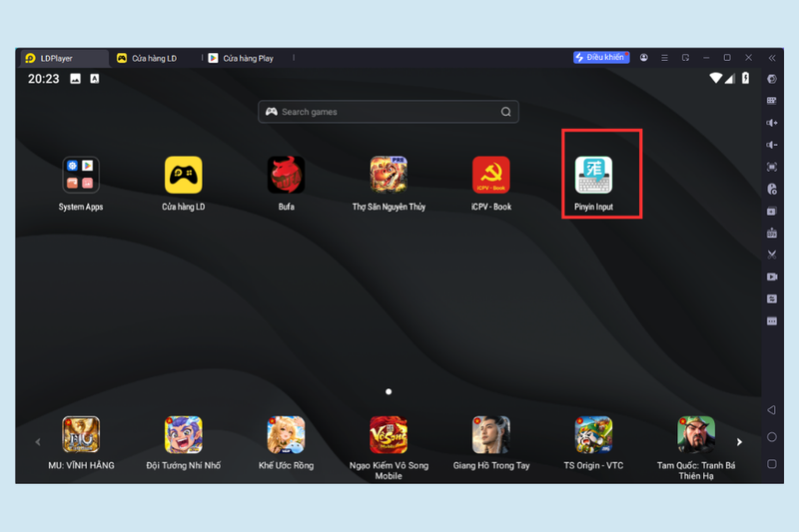
Task: Open the hamburger menu in title bar
Action: (x=664, y=58)
